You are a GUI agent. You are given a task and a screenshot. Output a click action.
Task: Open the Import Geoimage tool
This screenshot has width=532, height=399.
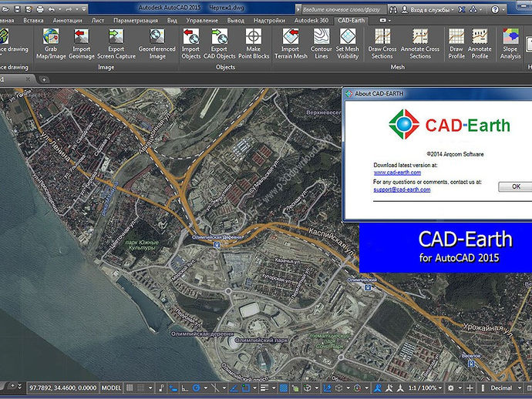82,44
